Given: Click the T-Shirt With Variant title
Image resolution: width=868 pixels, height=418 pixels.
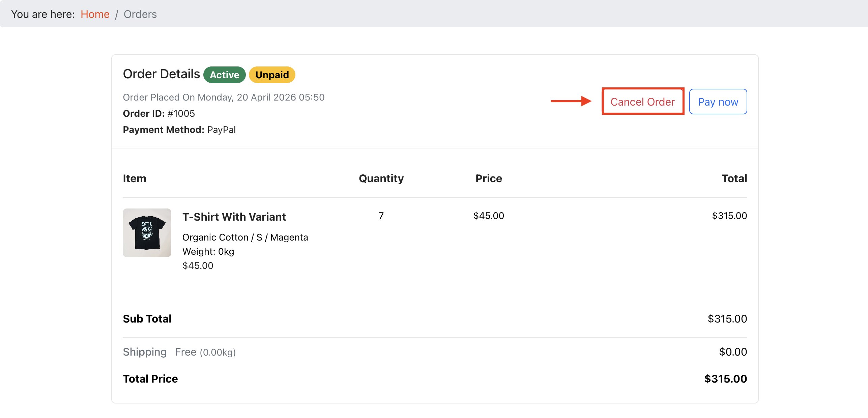Looking at the screenshot, I should tap(234, 217).
